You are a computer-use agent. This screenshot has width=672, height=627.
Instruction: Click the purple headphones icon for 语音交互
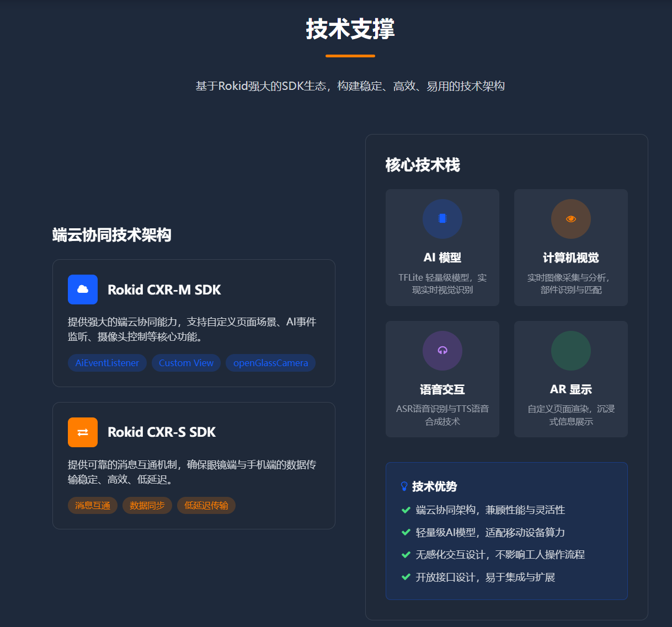click(442, 351)
